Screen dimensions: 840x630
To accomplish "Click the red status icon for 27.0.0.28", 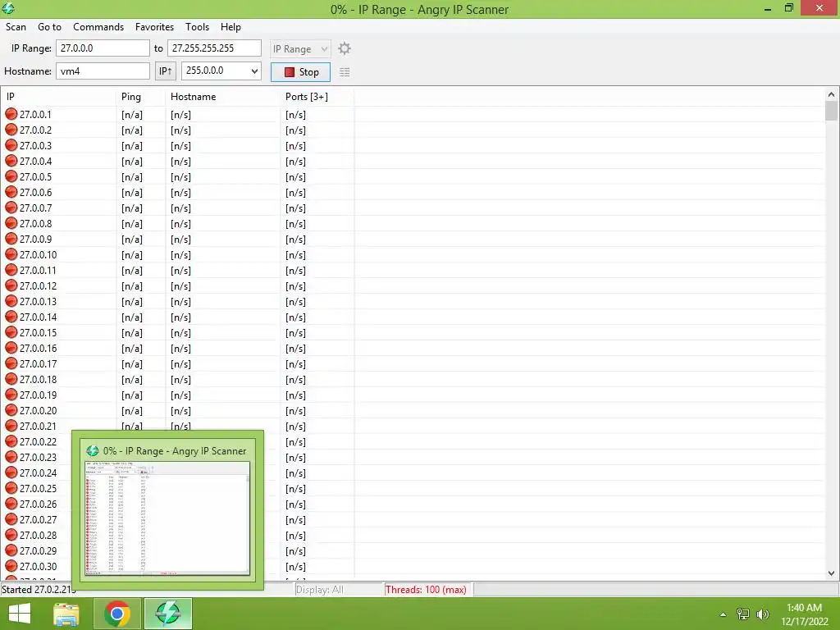I will [x=11, y=535].
